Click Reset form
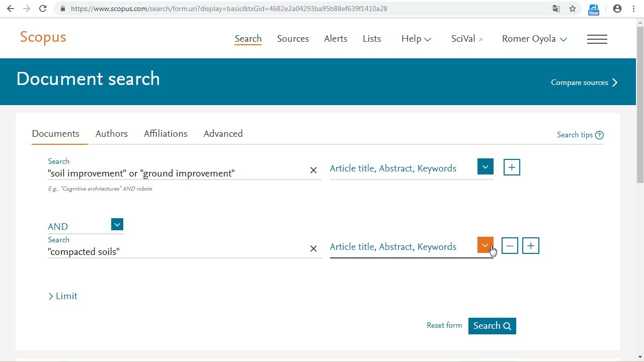This screenshot has height=362, width=644. click(444, 325)
